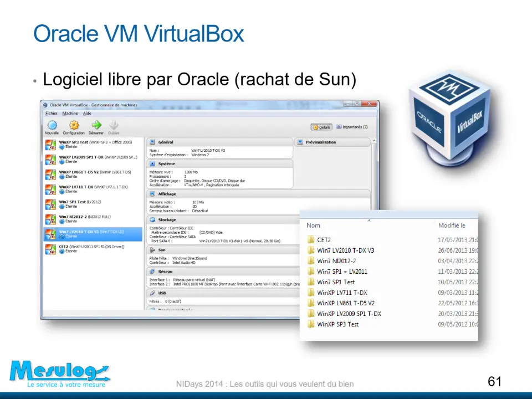
Task: Select WinXP LV861 T-D5 V2 machine
Action: click(93, 175)
